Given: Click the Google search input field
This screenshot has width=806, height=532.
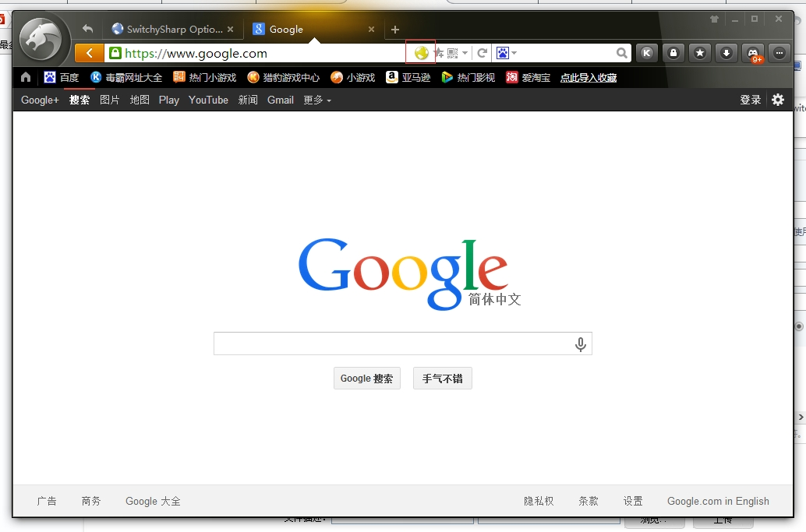Looking at the screenshot, I should [x=394, y=344].
